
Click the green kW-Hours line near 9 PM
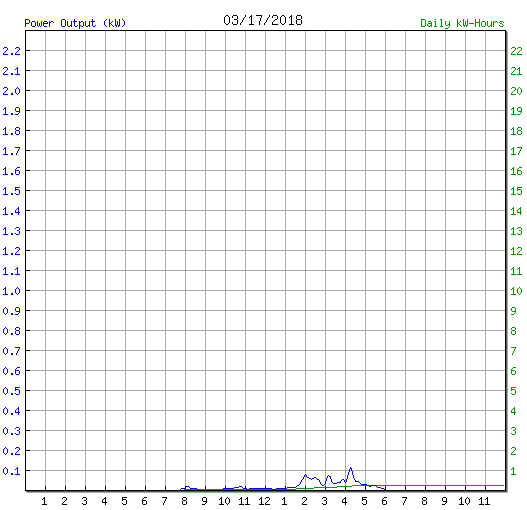tap(444, 485)
